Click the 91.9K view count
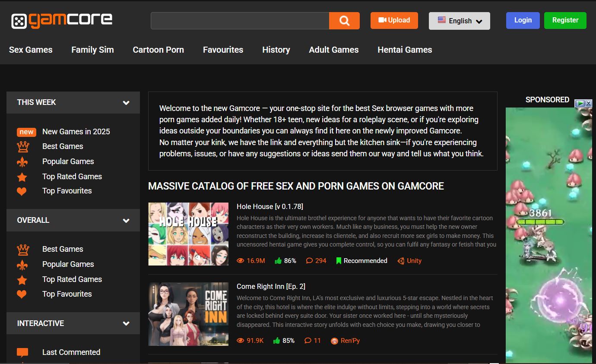Screen dimensions: 596x364 [255, 341]
